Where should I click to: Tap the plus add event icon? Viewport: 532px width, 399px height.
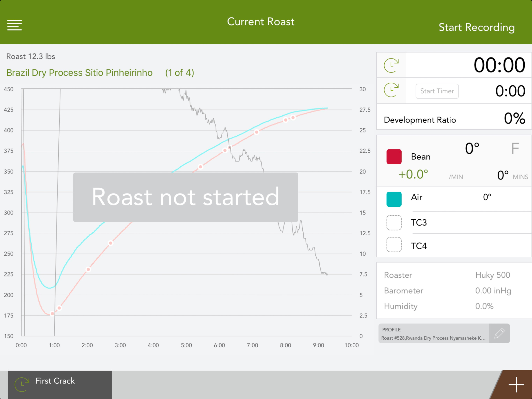(x=516, y=385)
